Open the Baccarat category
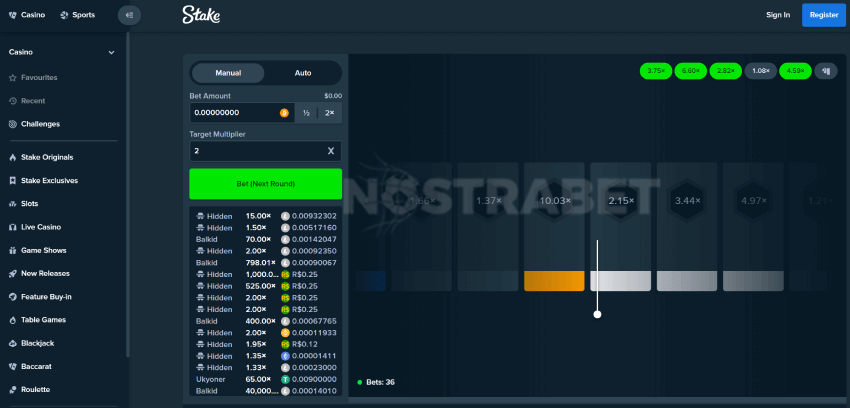 [31, 366]
